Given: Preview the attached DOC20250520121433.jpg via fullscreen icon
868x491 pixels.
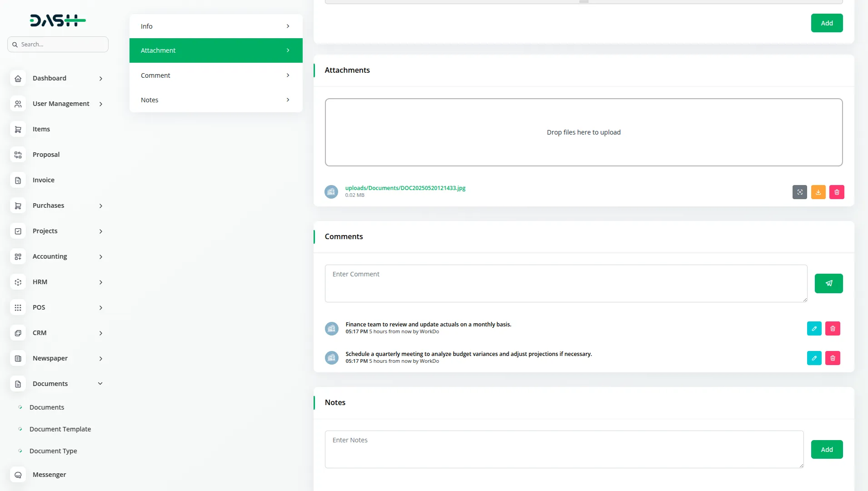Looking at the screenshot, I should [800, 192].
